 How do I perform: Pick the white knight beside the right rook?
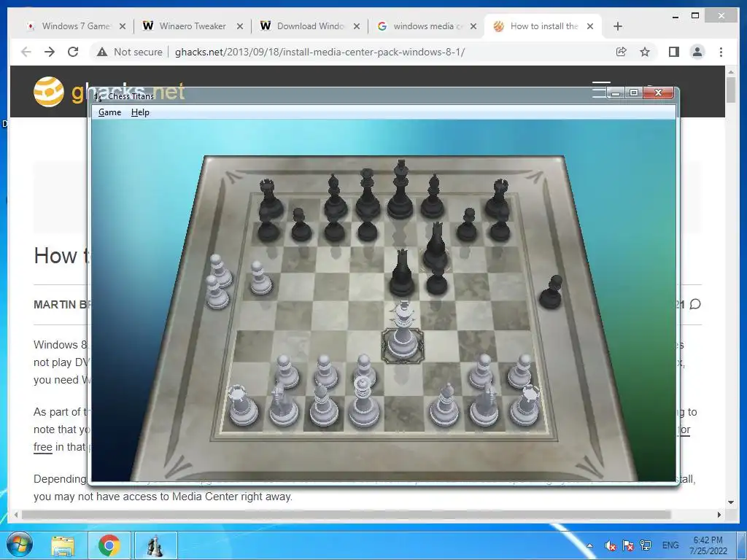(484, 405)
